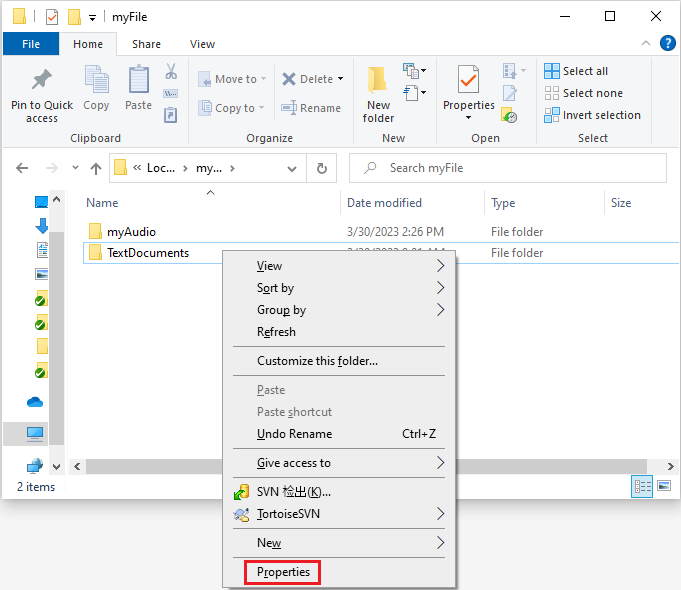Open the New item dropdown
The height and width of the screenshot is (590, 681).
[x=414, y=71]
